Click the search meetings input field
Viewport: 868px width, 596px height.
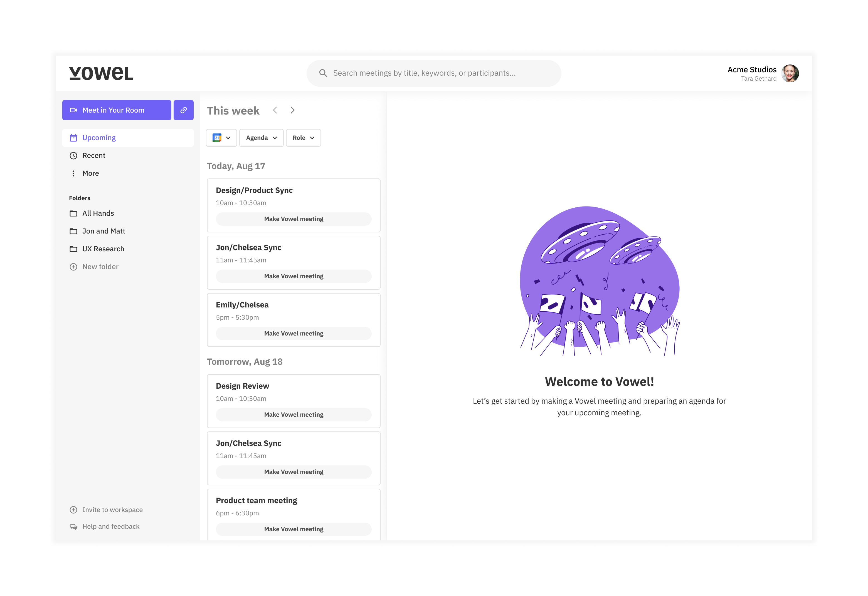coord(433,73)
